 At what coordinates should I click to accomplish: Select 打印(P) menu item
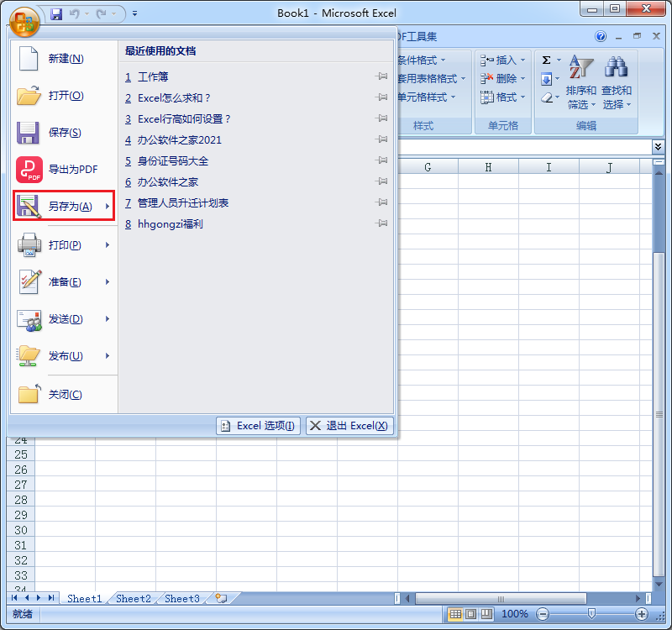pos(64,245)
